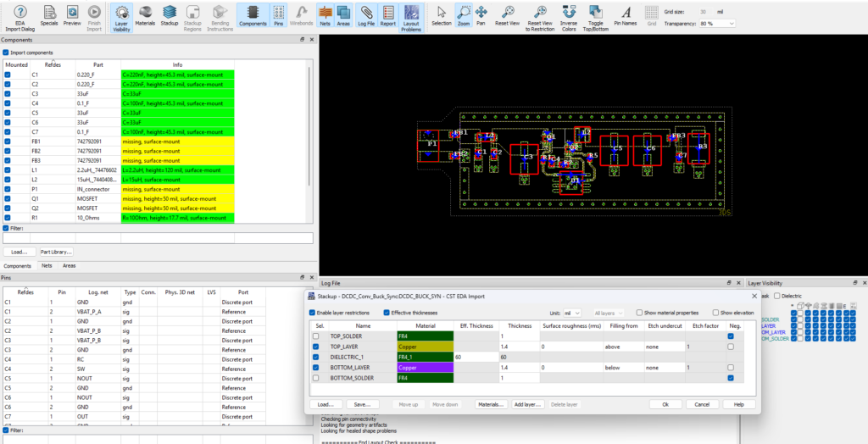Open the All layers dropdown
The width and height of the screenshot is (868, 444).
[610, 313]
